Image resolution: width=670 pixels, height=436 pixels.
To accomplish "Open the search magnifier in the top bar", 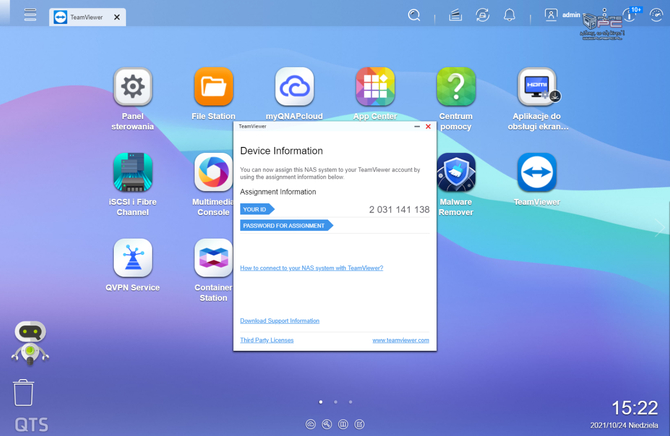I will 414,15.
